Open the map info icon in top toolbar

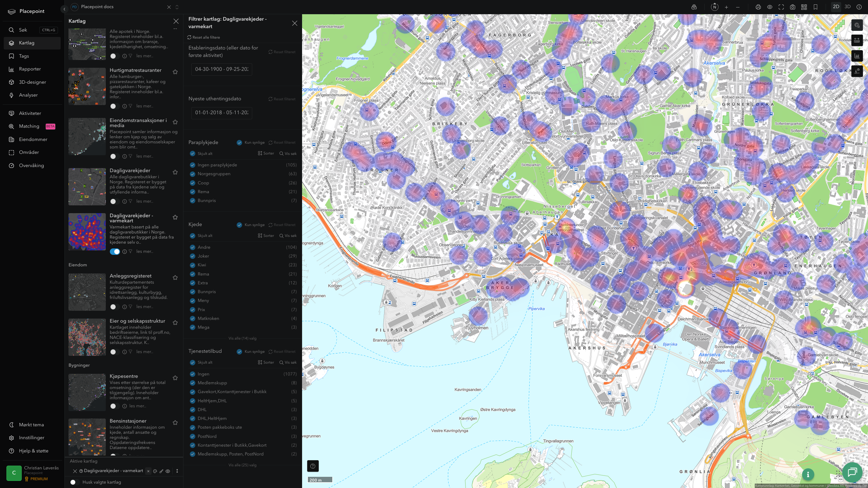[x=859, y=7]
